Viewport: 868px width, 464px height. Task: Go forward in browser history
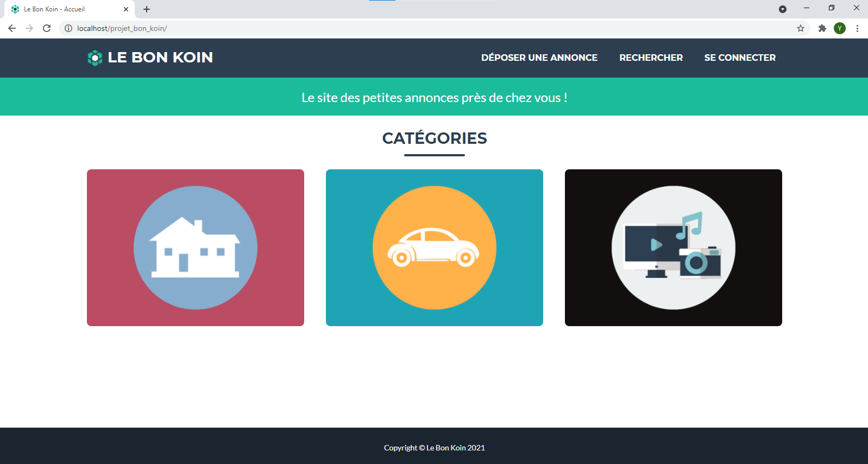29,28
